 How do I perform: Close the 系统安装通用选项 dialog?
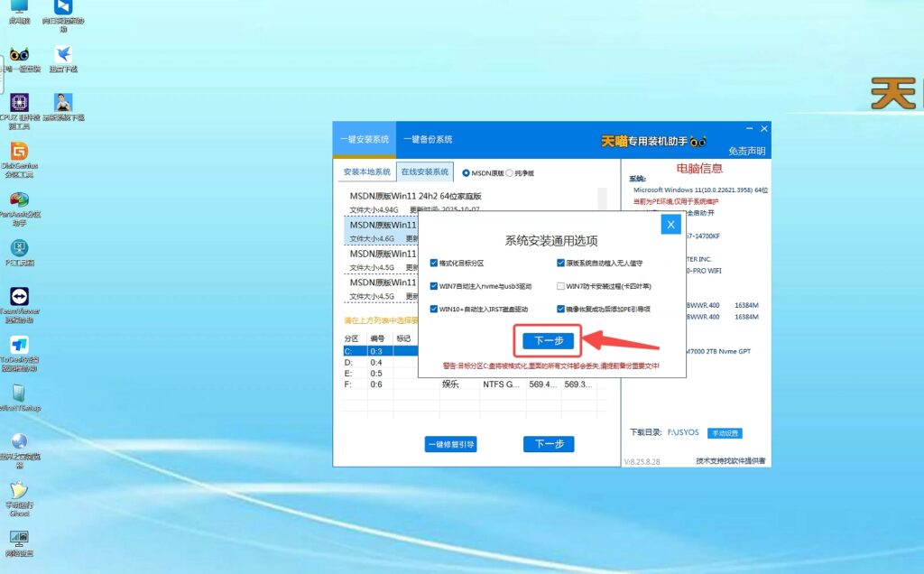(x=670, y=225)
